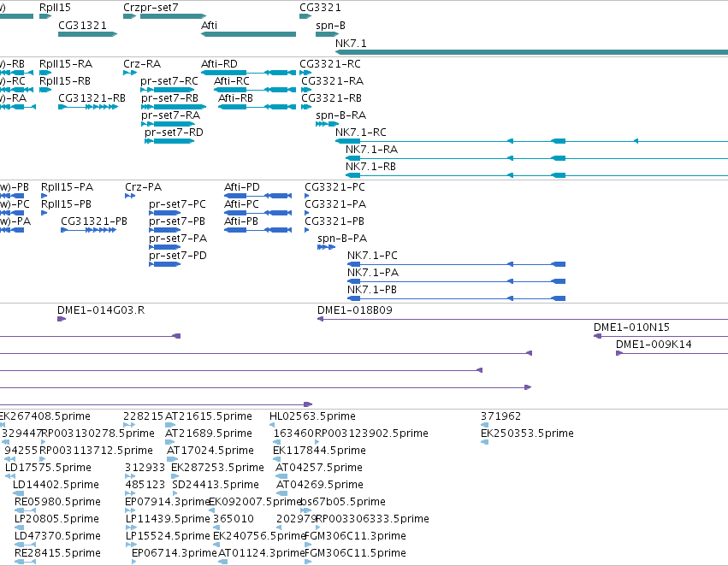
Task: Click the Crz-PA protein label
Action: point(144,187)
